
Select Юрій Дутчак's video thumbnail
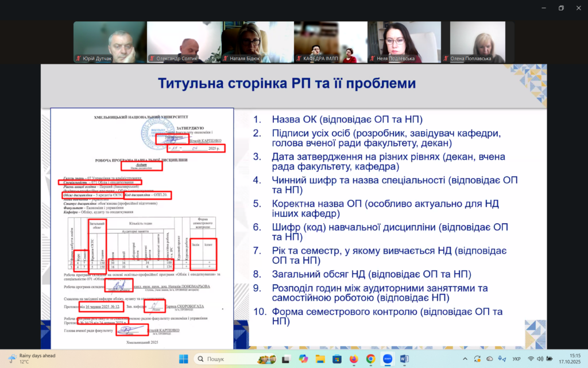110,43
